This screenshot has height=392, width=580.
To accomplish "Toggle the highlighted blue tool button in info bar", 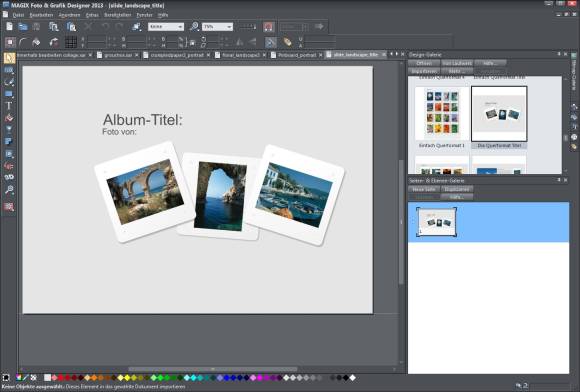I will click(x=271, y=42).
